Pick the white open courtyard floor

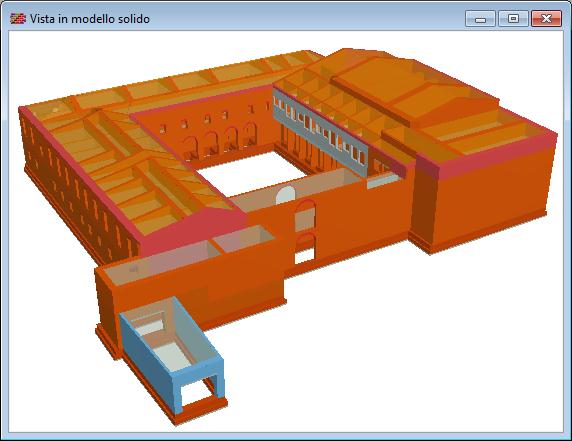coord(252,172)
